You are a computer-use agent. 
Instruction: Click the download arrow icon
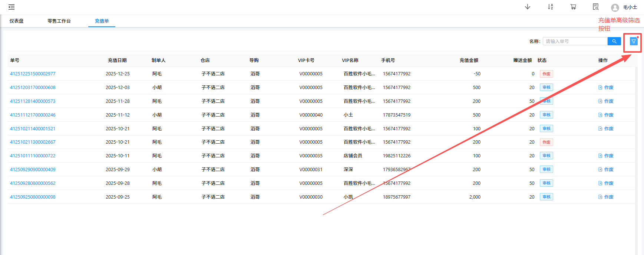528,7
